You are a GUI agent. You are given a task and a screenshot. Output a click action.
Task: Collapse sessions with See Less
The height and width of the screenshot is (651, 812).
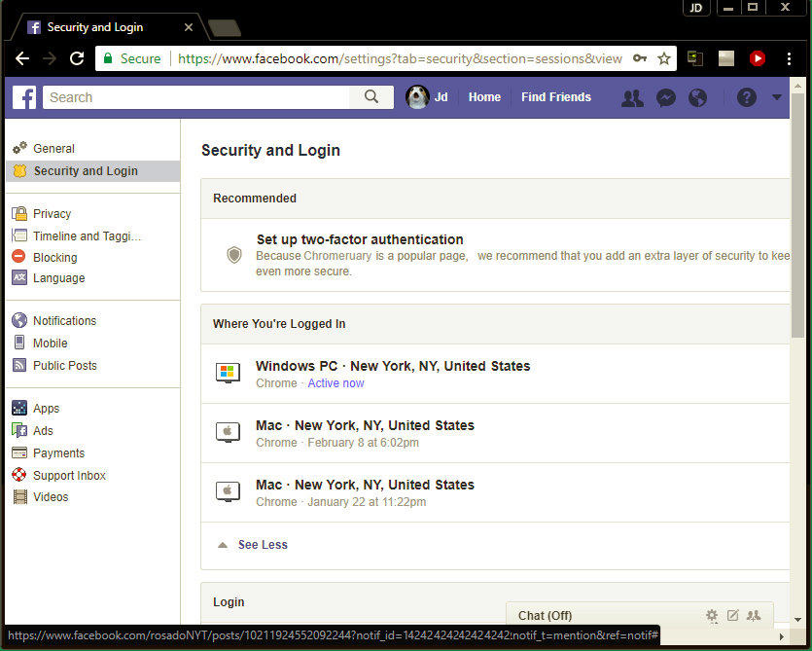[x=263, y=544]
